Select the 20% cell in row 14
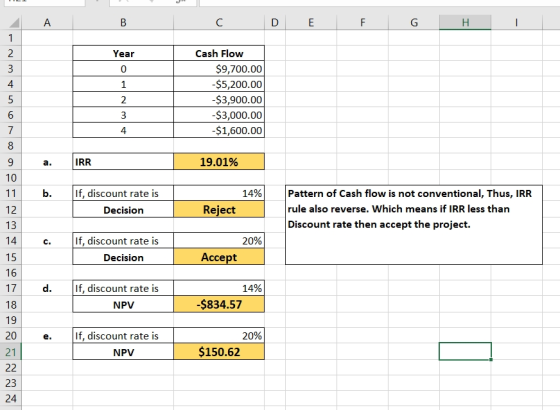The width and height of the screenshot is (560, 410). click(x=219, y=241)
